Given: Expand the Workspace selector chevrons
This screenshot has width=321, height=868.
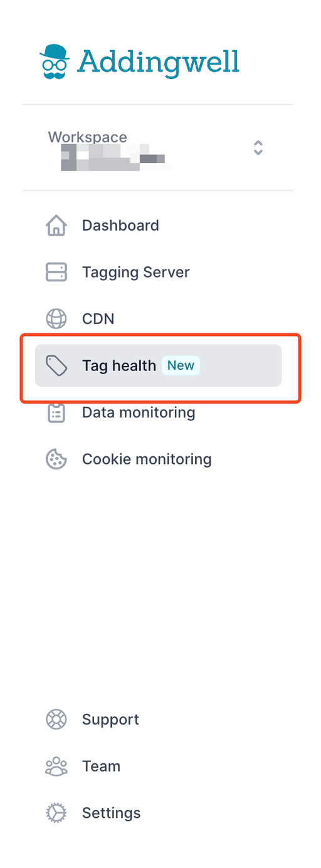Looking at the screenshot, I should coord(258,148).
